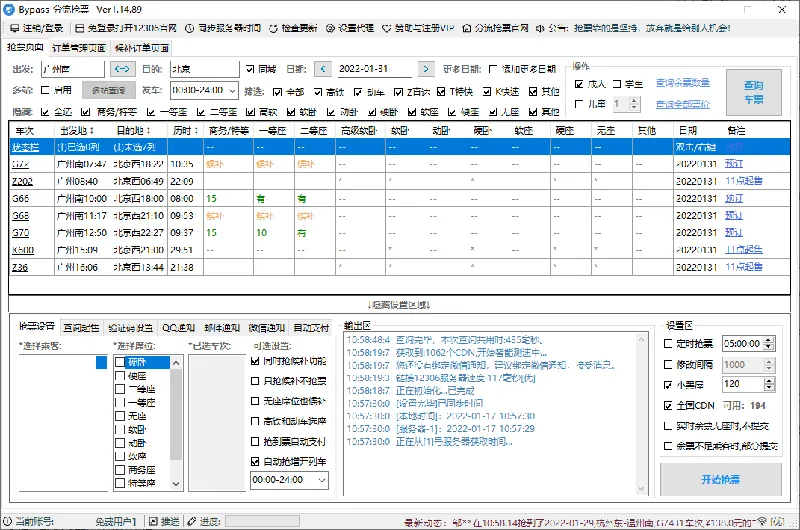Click the seat list vertical scrollbar

point(176,423)
